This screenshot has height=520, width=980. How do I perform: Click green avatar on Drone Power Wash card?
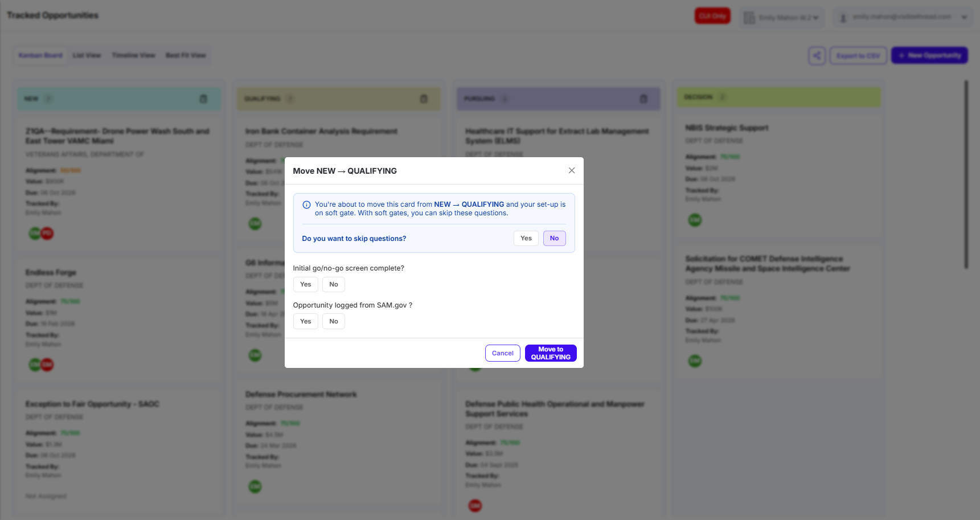[34, 233]
